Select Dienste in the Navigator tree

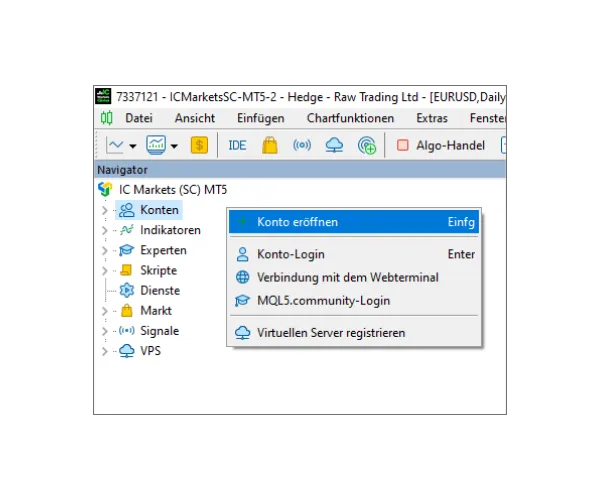click(159, 290)
